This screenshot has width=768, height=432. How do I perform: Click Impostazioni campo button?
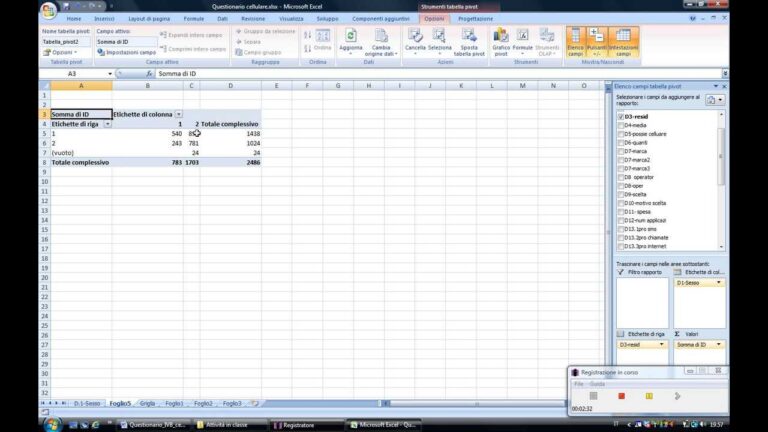coord(126,52)
